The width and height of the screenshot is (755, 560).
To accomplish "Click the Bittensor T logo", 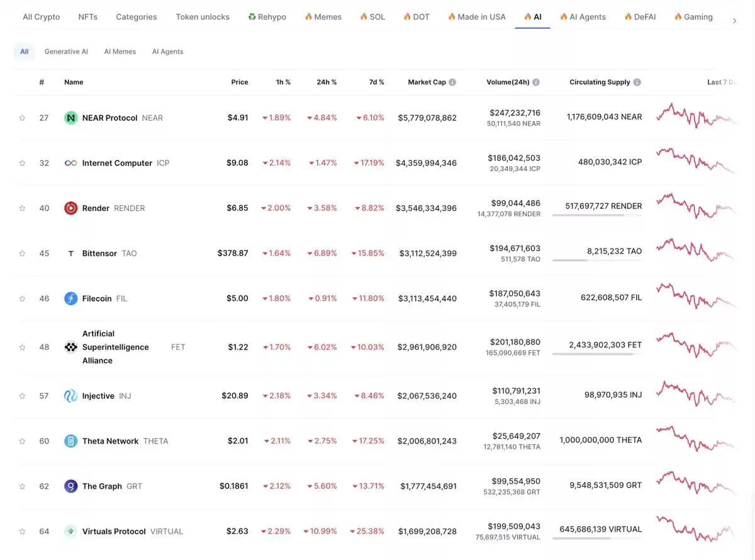I will [70, 254].
